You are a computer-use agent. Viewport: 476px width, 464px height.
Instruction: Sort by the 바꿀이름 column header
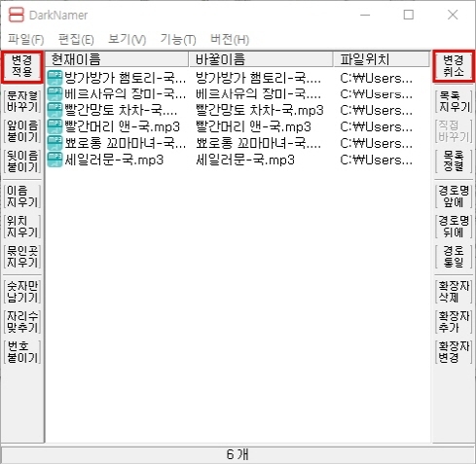point(261,59)
